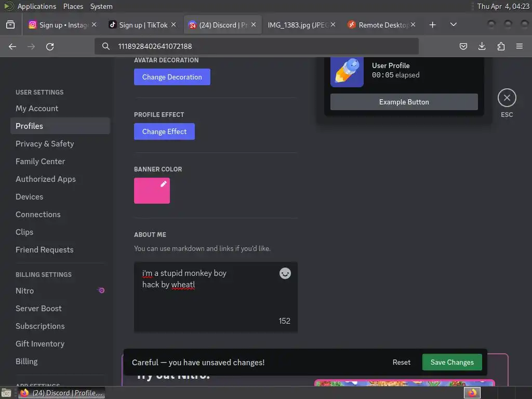Reload the current page
This screenshot has width=532, height=399.
click(x=50, y=46)
